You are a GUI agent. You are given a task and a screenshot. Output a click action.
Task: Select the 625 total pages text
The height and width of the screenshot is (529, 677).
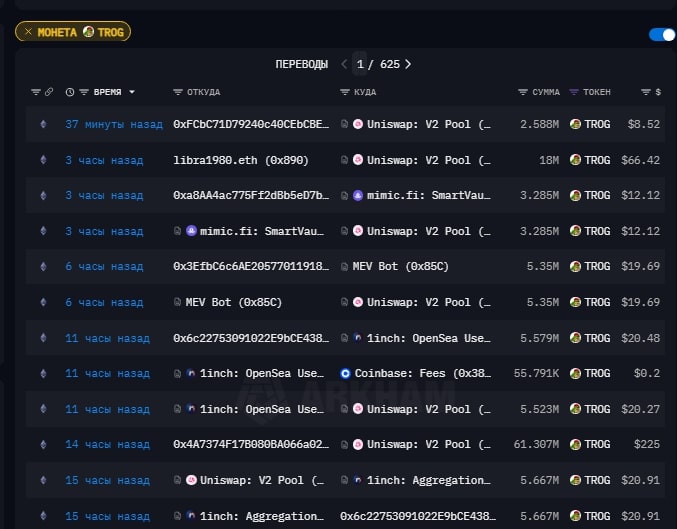coord(389,64)
